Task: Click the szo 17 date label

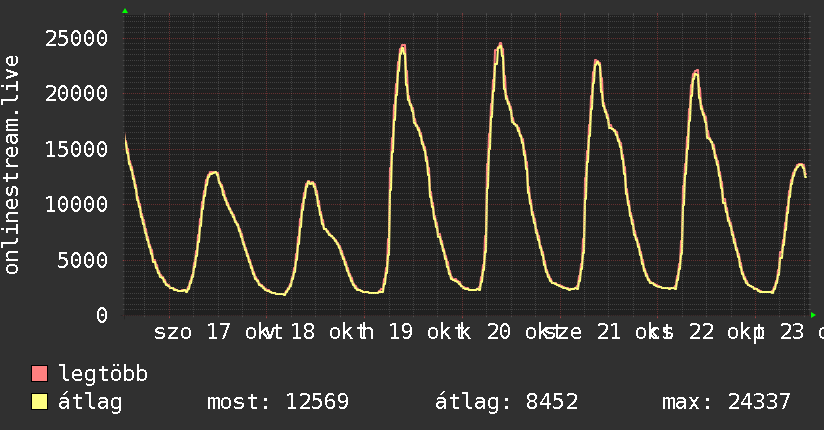Action: coord(192,332)
